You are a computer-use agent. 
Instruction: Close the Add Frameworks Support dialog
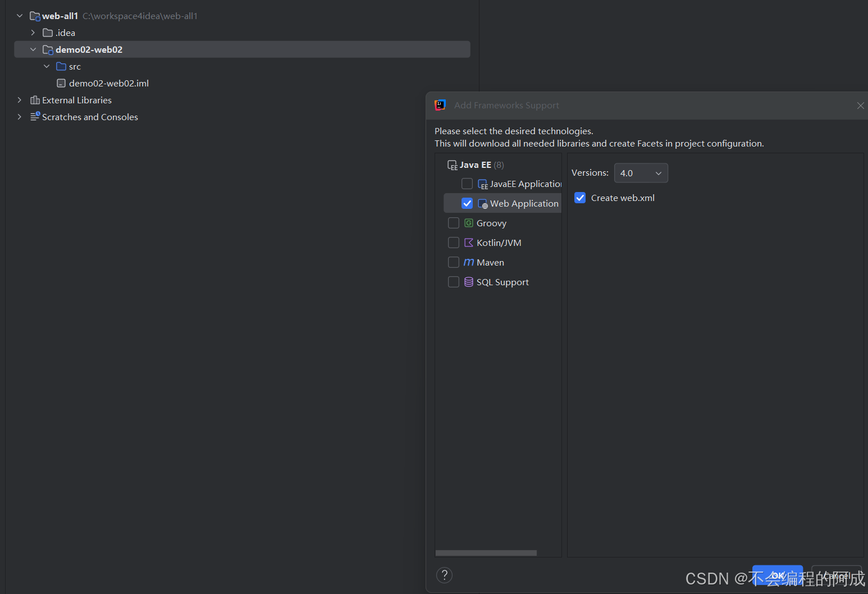tap(860, 106)
